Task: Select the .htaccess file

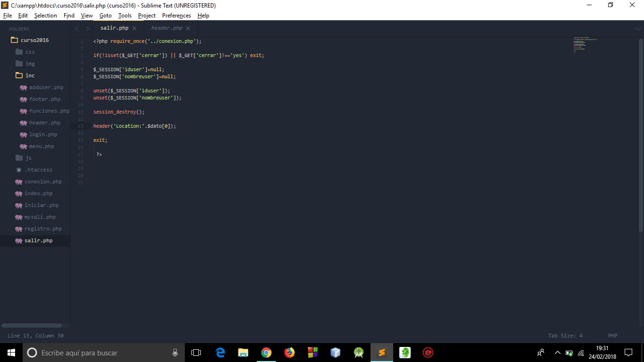Action: [38, 170]
